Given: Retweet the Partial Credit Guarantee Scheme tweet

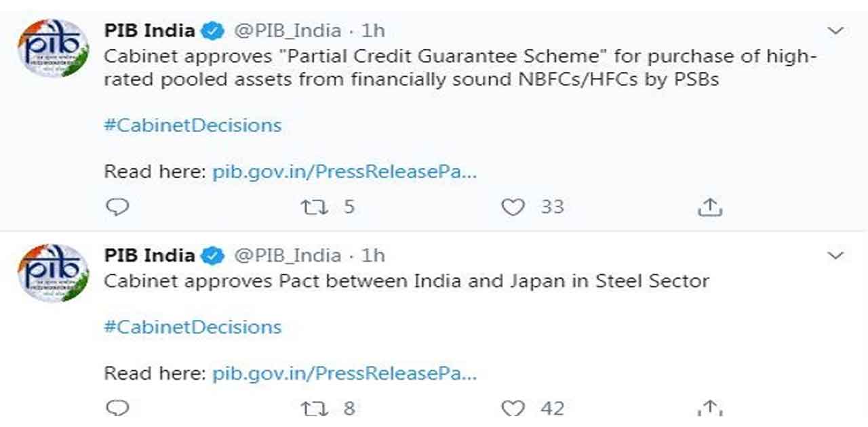Looking at the screenshot, I should [313, 207].
